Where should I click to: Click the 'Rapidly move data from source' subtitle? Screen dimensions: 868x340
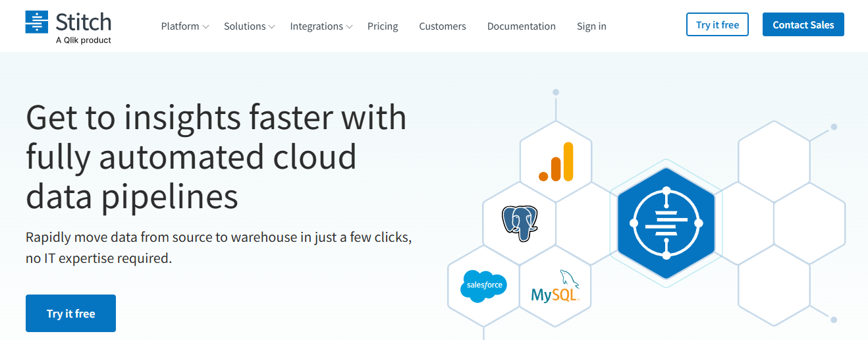219,247
